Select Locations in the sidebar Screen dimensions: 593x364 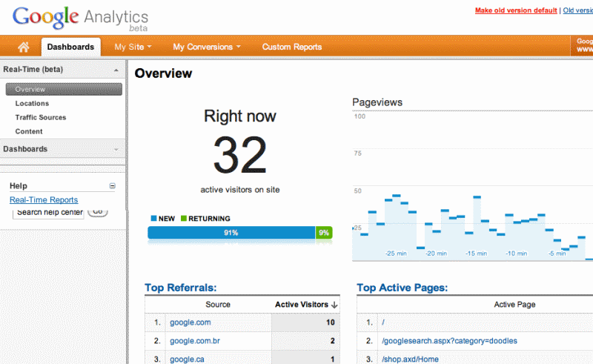[x=32, y=103]
